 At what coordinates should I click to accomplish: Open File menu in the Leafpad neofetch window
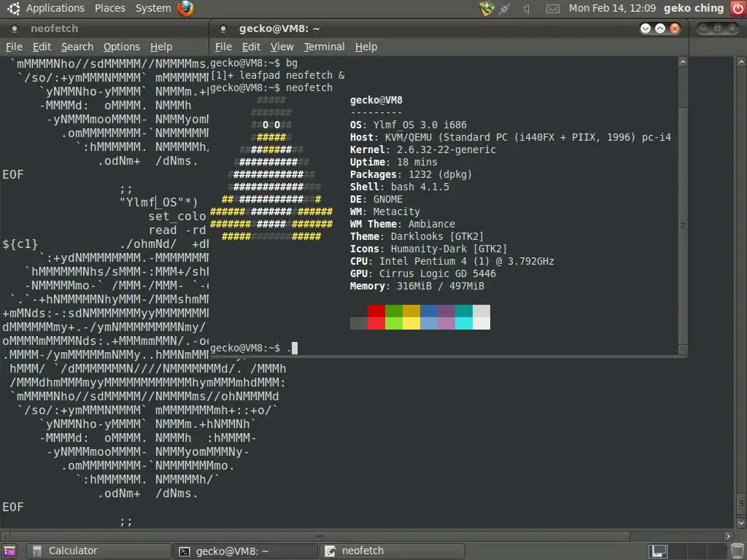pos(14,47)
